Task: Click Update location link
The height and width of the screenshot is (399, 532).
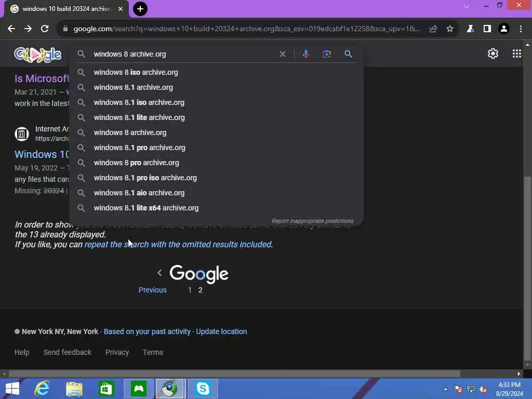Action: pos(221,331)
